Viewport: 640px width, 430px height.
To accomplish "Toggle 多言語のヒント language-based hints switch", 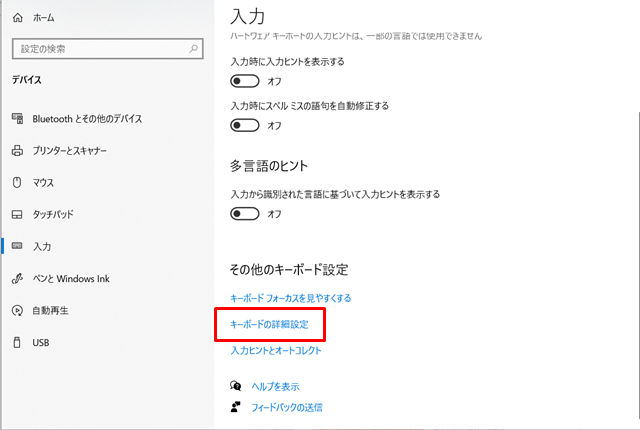I will [x=244, y=213].
